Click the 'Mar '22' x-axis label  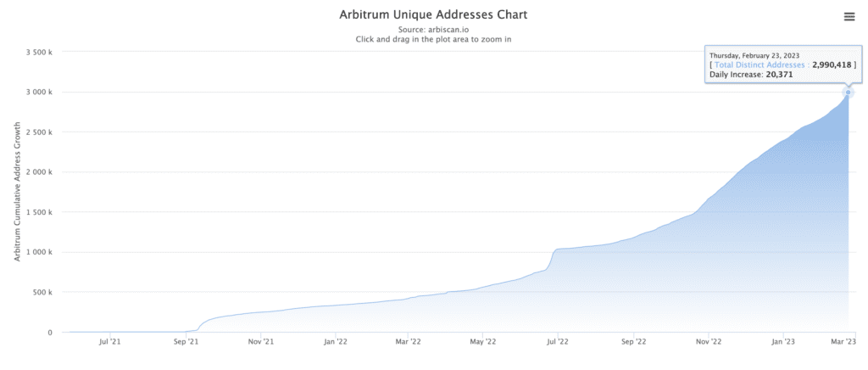pos(408,343)
